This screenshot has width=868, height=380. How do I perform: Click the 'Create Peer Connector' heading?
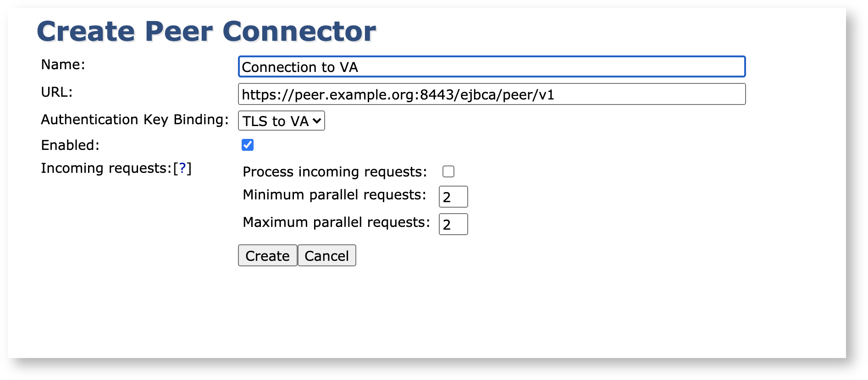(206, 31)
